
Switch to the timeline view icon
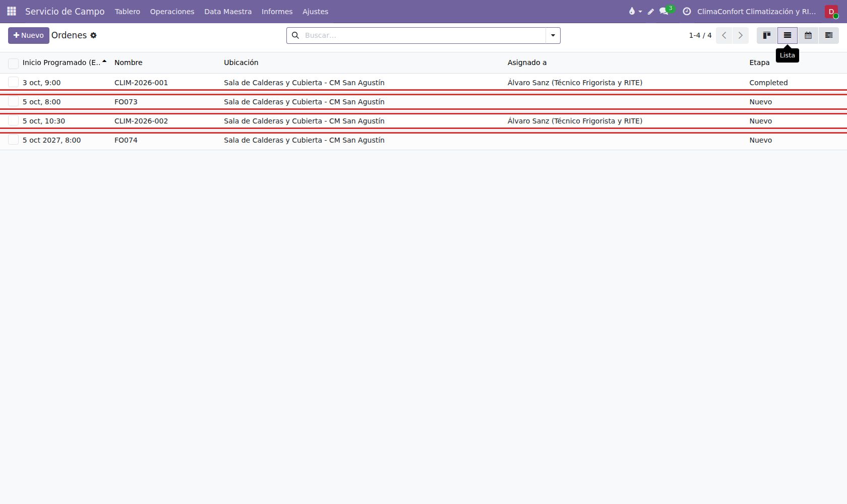829,35
